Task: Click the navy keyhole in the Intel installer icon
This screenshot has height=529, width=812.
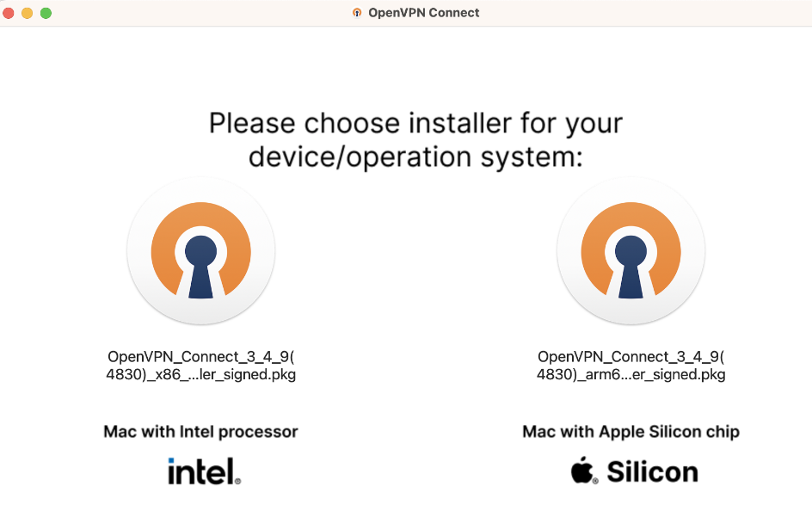Action: tap(201, 267)
